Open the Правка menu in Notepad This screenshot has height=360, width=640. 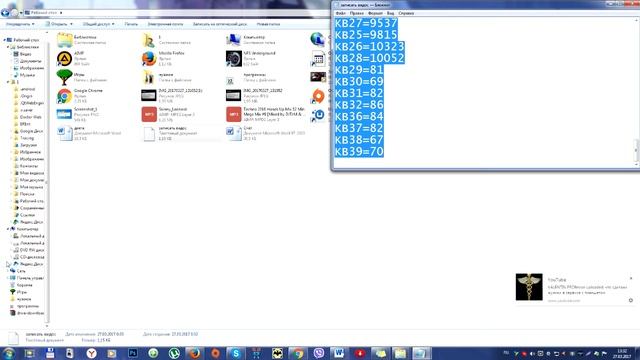point(357,13)
